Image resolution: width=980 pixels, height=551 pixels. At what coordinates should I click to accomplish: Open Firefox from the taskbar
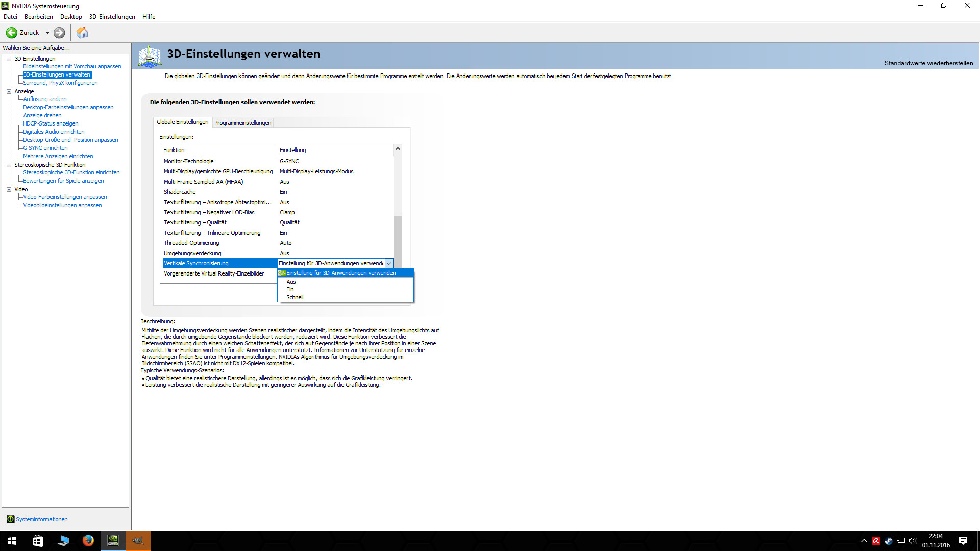[88, 540]
